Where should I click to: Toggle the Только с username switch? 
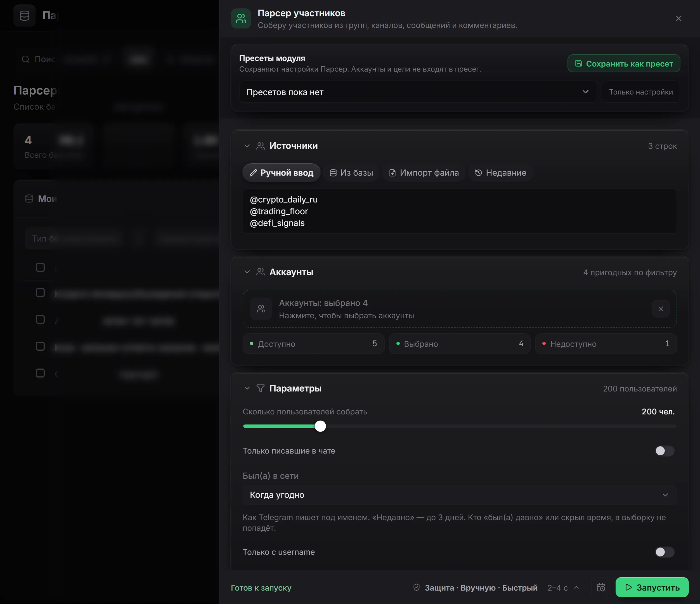click(x=664, y=552)
